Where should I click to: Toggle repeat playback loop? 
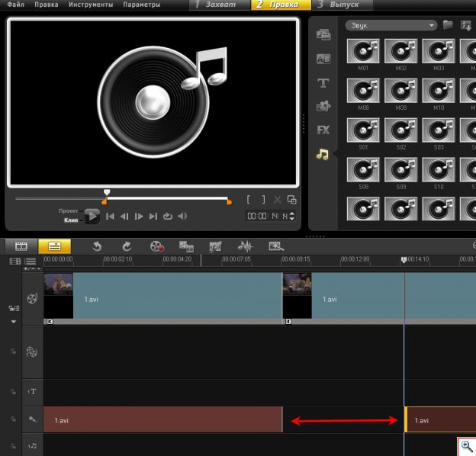tap(168, 217)
